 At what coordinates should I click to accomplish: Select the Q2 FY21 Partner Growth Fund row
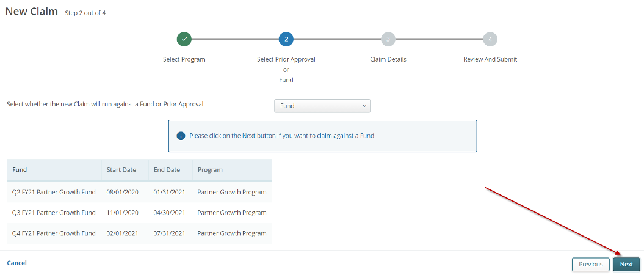(x=54, y=192)
